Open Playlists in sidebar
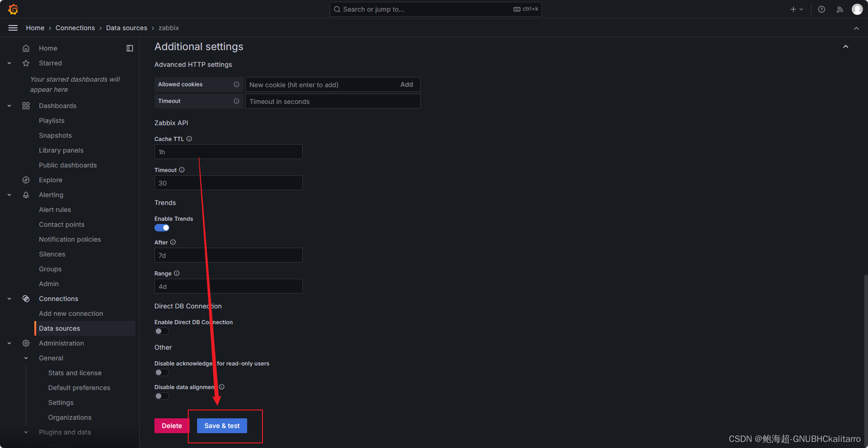 click(51, 121)
